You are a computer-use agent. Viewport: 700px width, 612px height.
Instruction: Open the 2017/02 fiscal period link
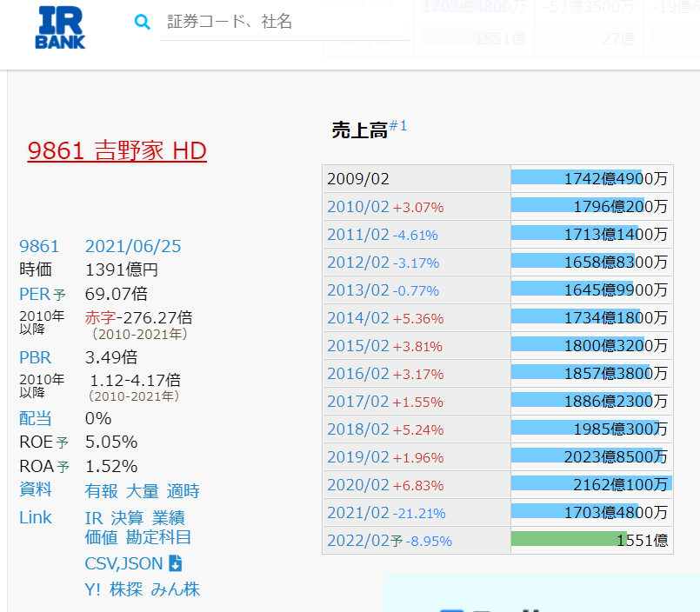358,402
